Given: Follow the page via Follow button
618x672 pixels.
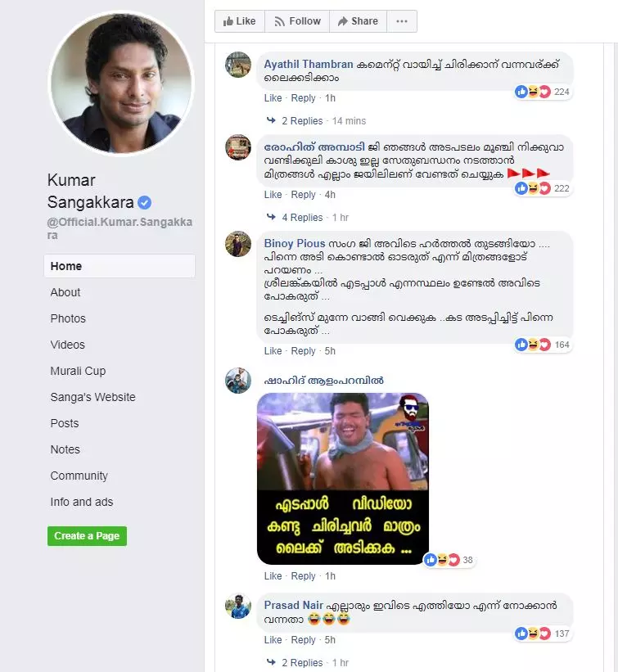Looking at the screenshot, I should point(297,21).
